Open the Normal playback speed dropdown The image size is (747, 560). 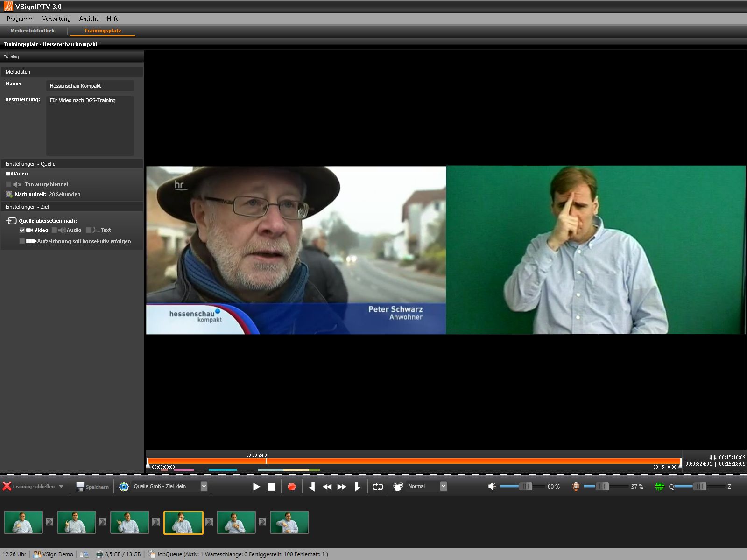coord(443,486)
